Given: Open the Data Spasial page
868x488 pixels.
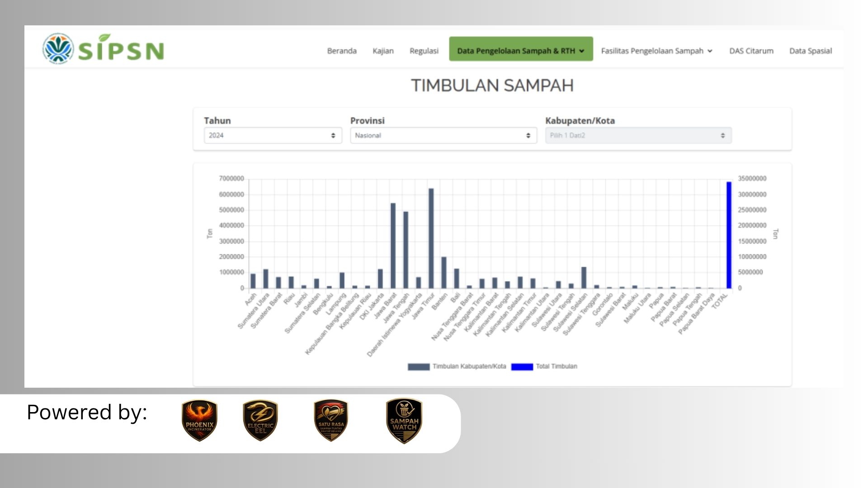Looking at the screenshot, I should click(x=811, y=51).
